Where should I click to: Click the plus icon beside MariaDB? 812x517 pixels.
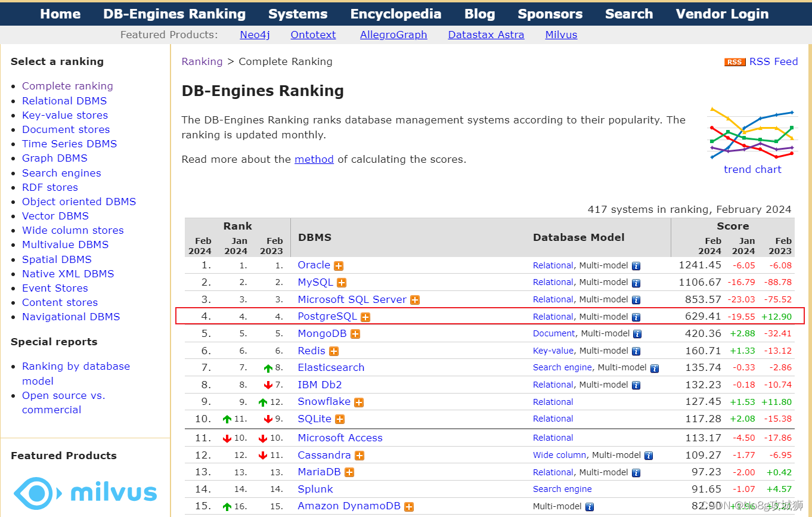point(349,472)
